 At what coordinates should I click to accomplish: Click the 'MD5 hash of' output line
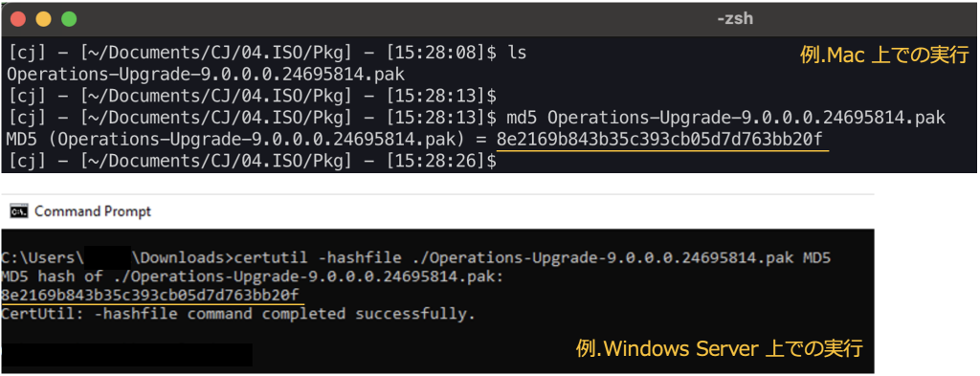253,276
